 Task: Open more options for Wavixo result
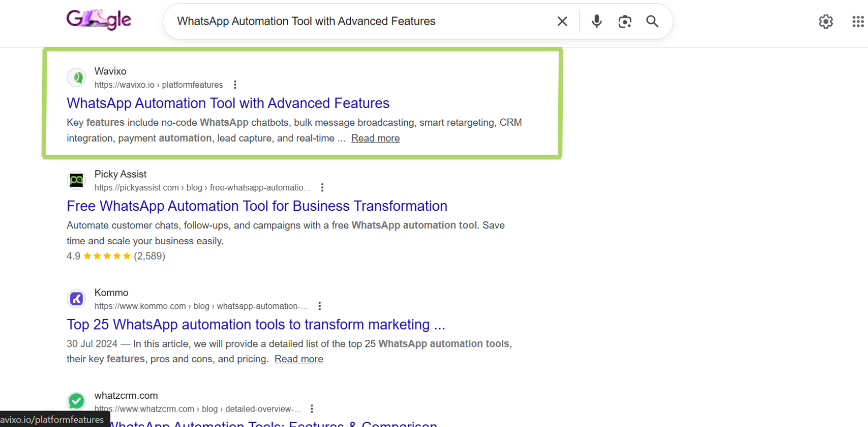(x=235, y=85)
